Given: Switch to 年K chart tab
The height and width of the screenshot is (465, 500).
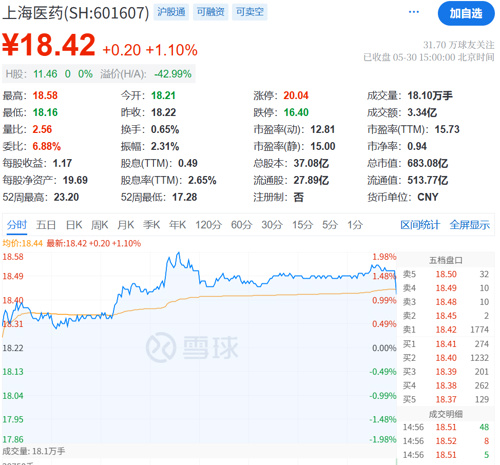Looking at the screenshot, I should click(x=177, y=225).
